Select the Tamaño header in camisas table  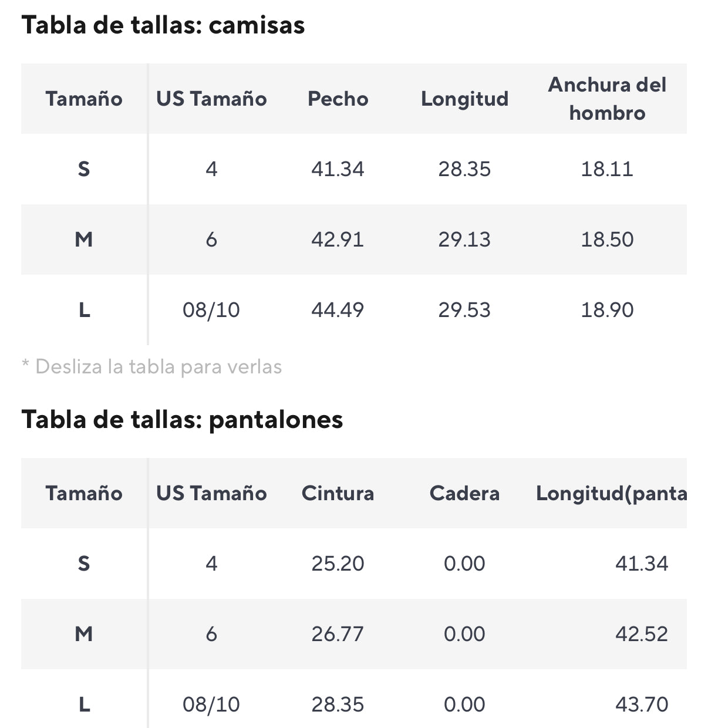point(84,99)
